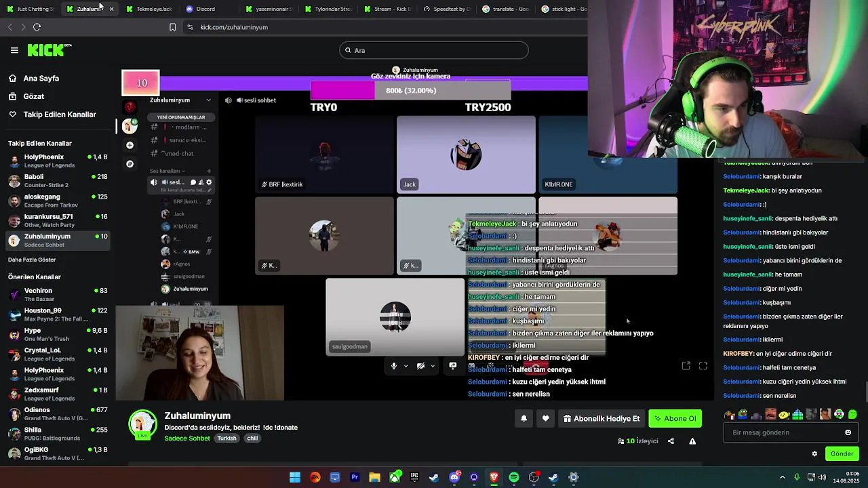The image size is (868, 488).
Task: Open Houston_99 recommended channel
Action: click(x=58, y=314)
